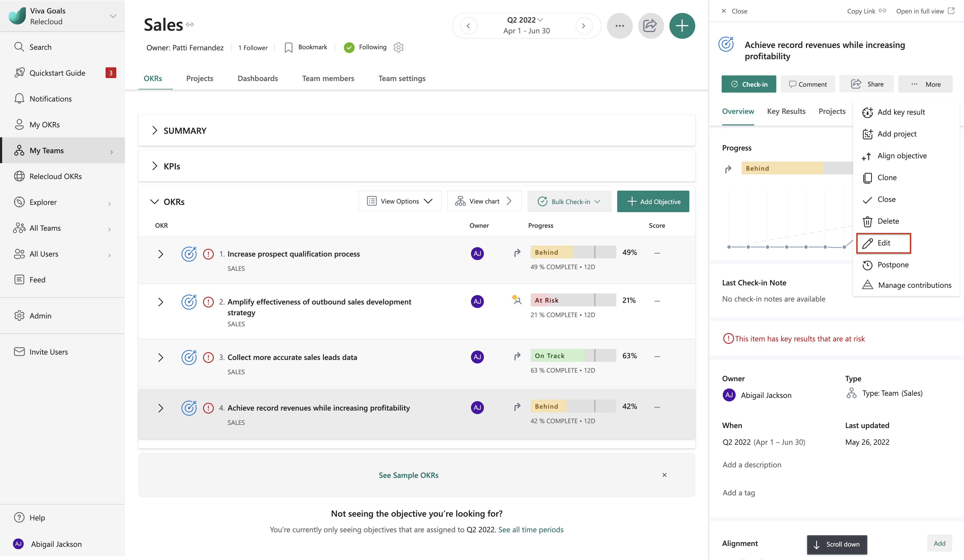This screenshot has width=964, height=560.
Task: Open See all time periods link
Action: click(530, 529)
